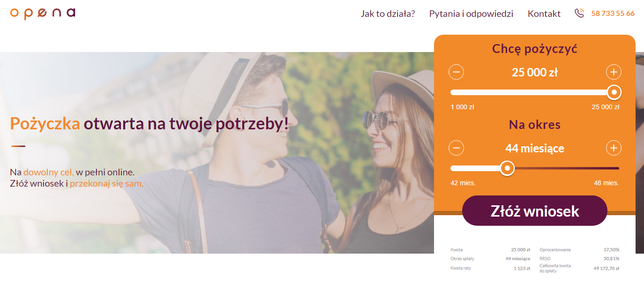Image resolution: width=644 pixels, height=293 pixels.
Task: Decrease loan amount with minus icon
Action: (x=457, y=72)
